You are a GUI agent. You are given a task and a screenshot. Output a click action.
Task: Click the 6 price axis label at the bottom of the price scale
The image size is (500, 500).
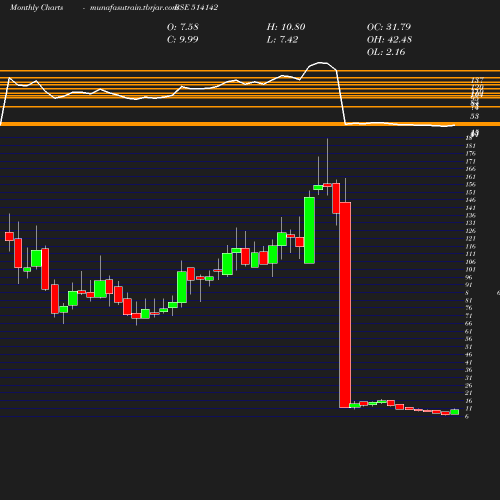coord(467,417)
